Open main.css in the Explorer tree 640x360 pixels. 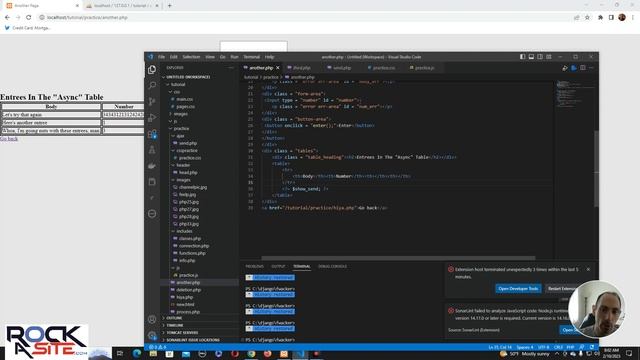(x=184, y=99)
